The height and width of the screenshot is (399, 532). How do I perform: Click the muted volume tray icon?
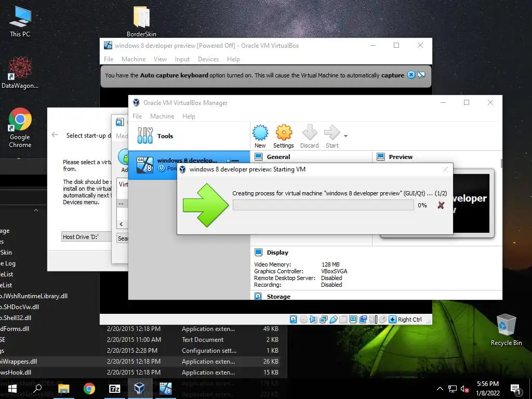[x=465, y=389]
